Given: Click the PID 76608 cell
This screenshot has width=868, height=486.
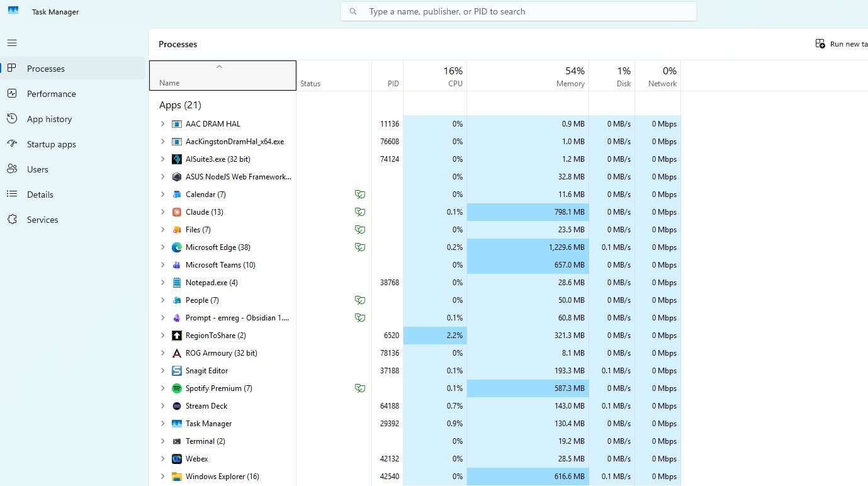Looking at the screenshot, I should pyautogui.click(x=387, y=142).
